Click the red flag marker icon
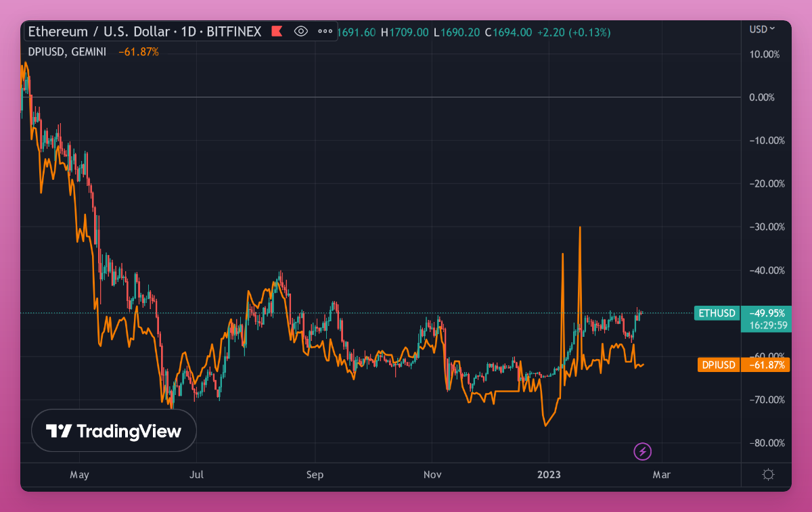 (277, 31)
